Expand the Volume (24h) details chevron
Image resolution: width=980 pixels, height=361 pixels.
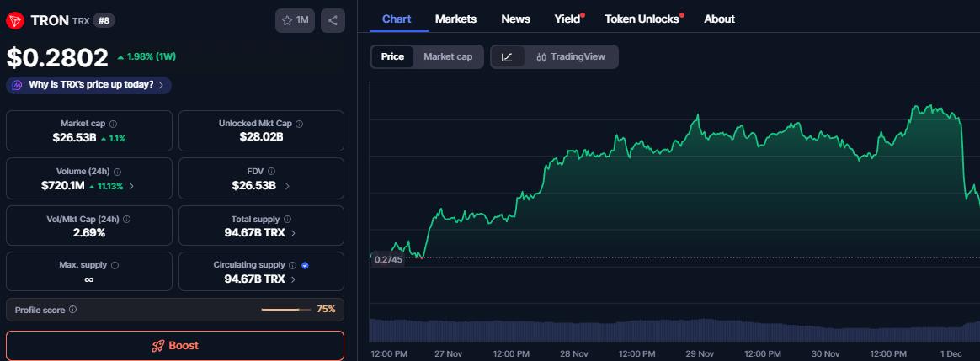click(x=131, y=186)
